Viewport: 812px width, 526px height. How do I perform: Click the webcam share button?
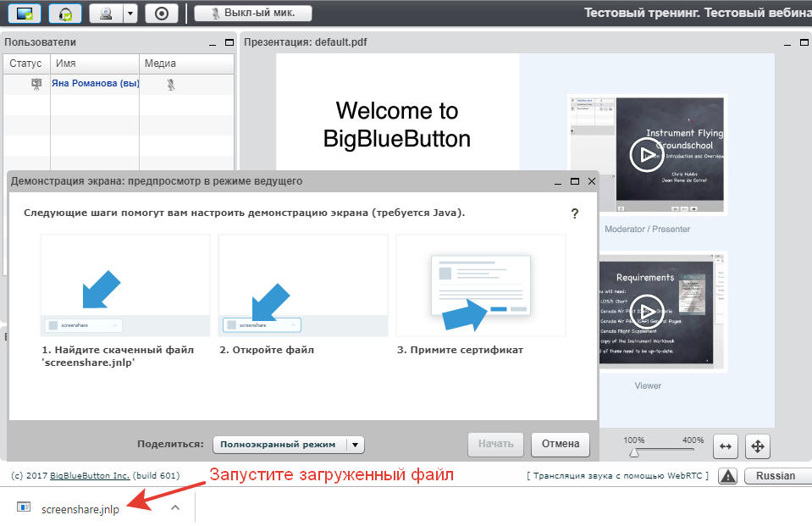(x=106, y=13)
